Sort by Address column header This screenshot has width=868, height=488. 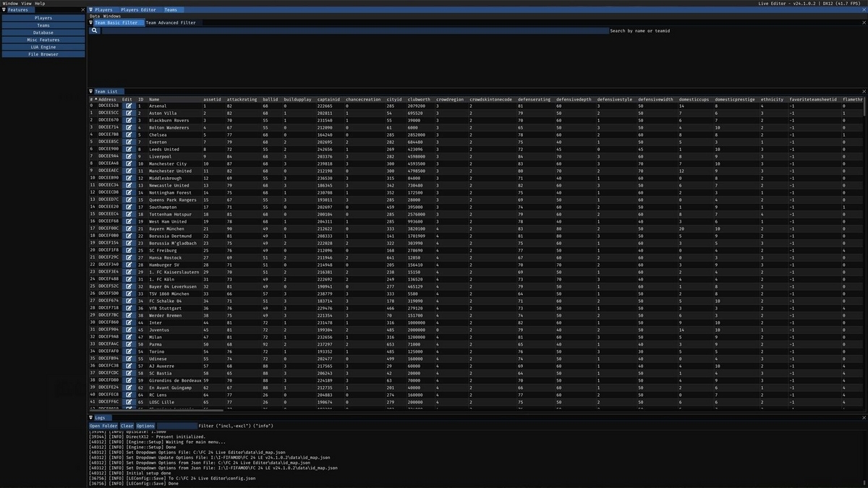(x=107, y=99)
